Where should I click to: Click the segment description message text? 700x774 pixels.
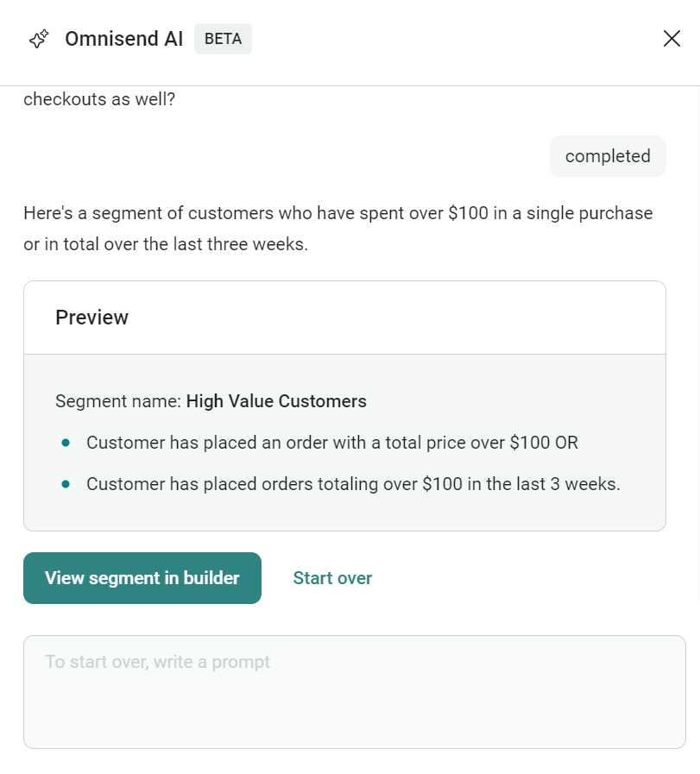pyautogui.click(x=337, y=228)
